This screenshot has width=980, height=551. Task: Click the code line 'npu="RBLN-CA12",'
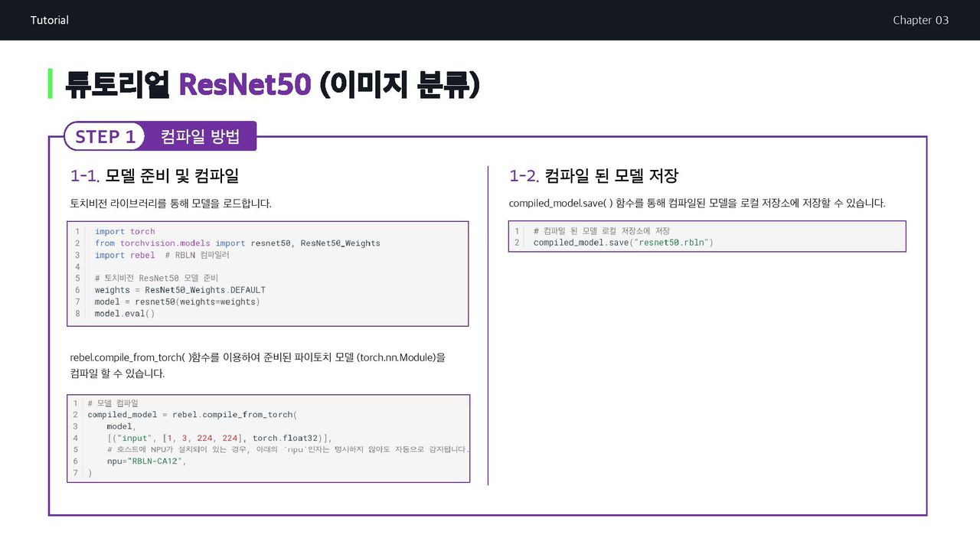146,461
